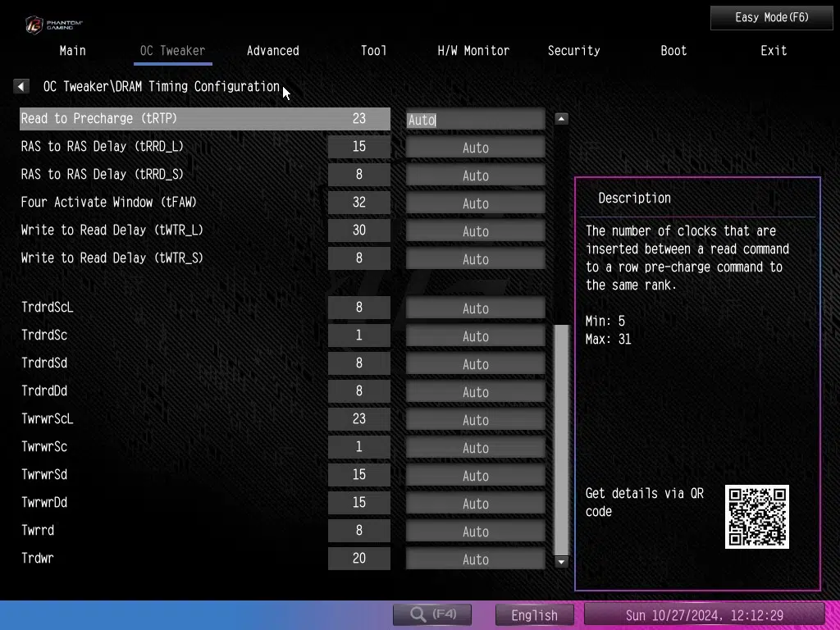Image resolution: width=840 pixels, height=630 pixels.
Task: Select the Twrrd label
Action: (x=38, y=530)
